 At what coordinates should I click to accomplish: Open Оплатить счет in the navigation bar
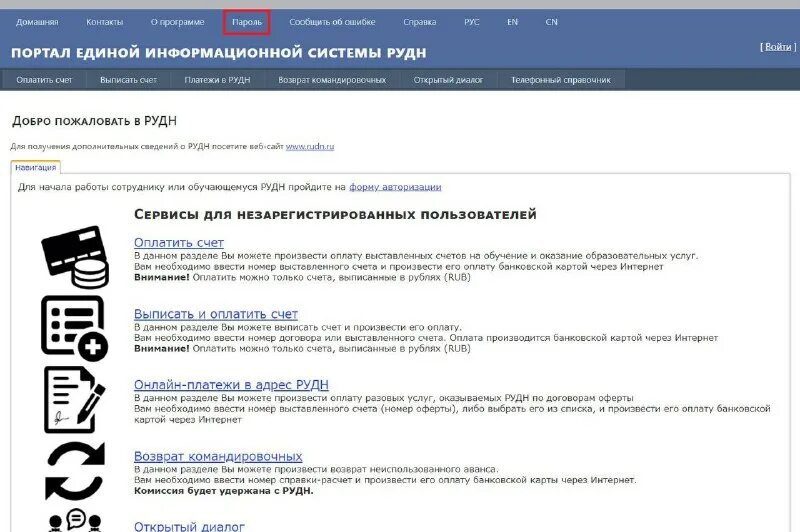tap(44, 80)
